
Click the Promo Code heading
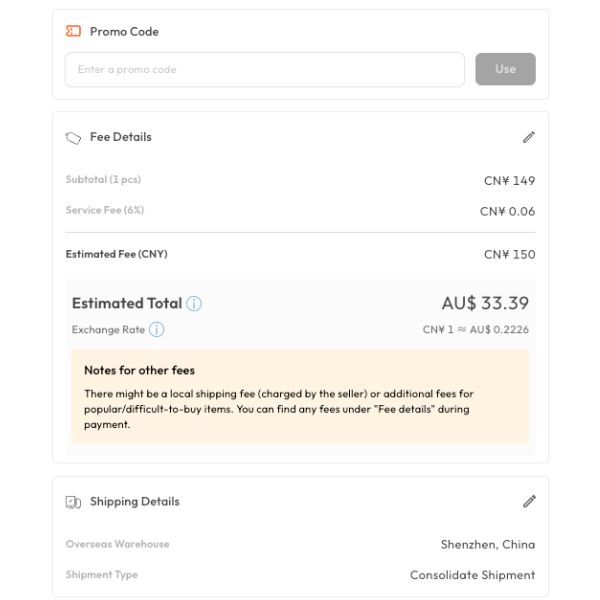pos(124,31)
